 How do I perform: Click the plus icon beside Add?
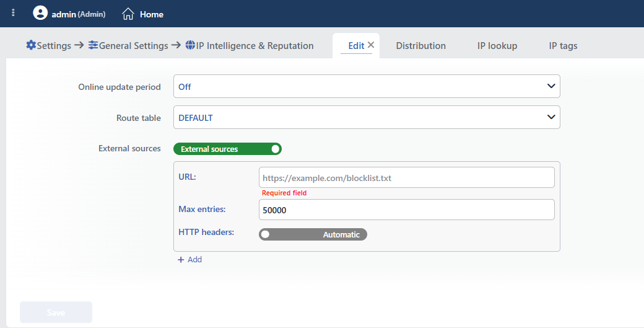click(181, 260)
